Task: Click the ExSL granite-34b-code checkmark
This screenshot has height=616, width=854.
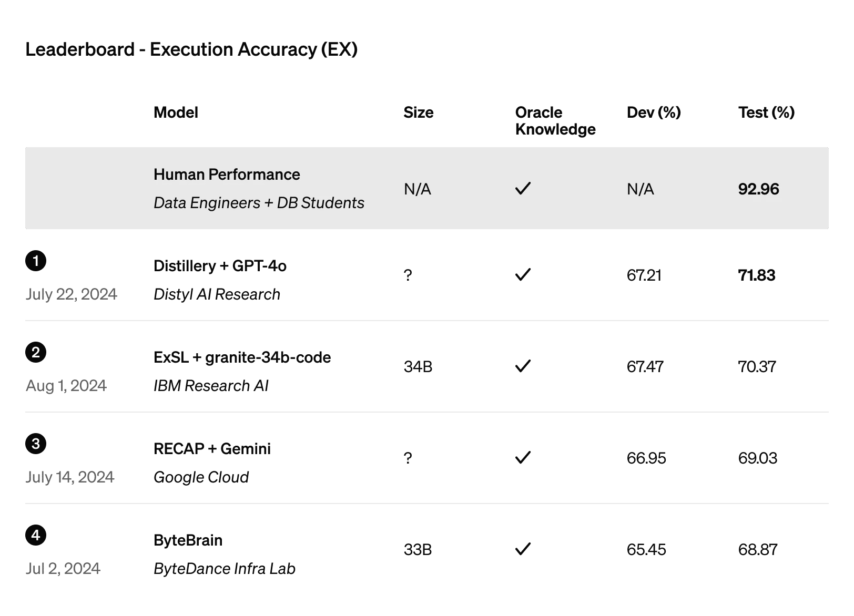Action: point(523,366)
